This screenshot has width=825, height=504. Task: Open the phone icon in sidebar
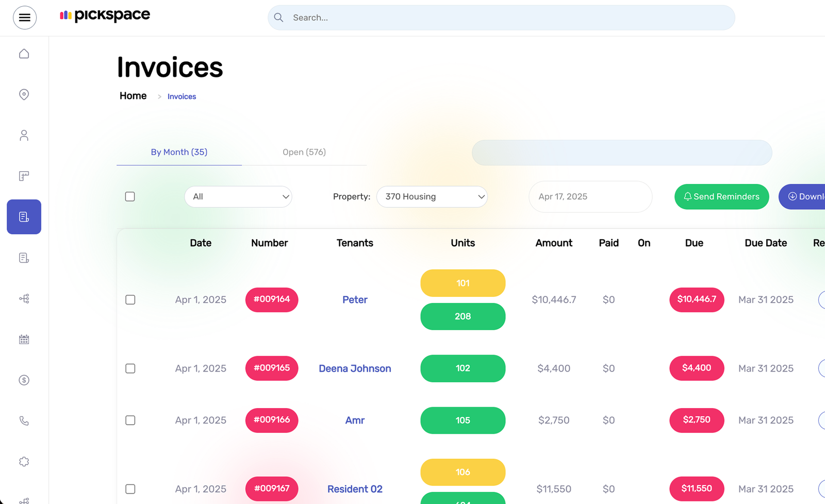(24, 421)
